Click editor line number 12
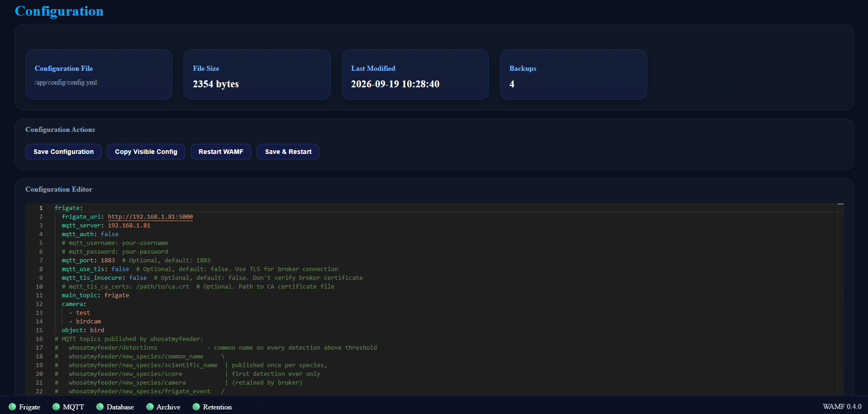The height and width of the screenshot is (414, 868). pyautogui.click(x=39, y=304)
